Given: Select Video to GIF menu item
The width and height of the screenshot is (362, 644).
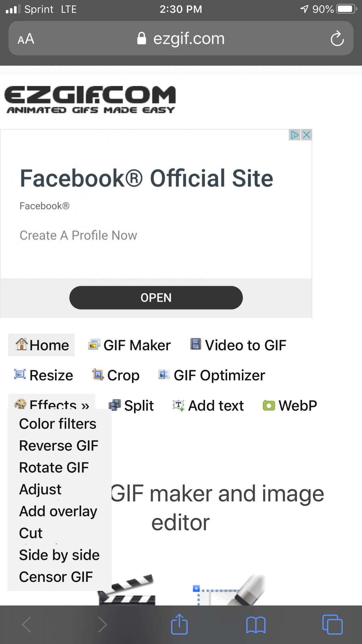Looking at the screenshot, I should tap(238, 345).
